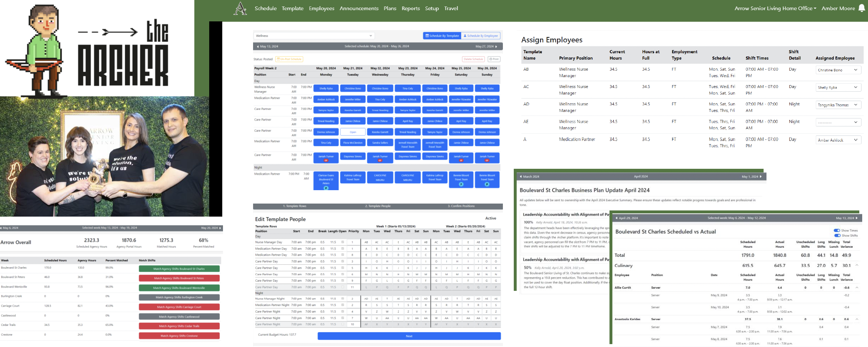Screen dimensions: 868x347
Task: Click the Un-Post Schedule button
Action: 289,59
